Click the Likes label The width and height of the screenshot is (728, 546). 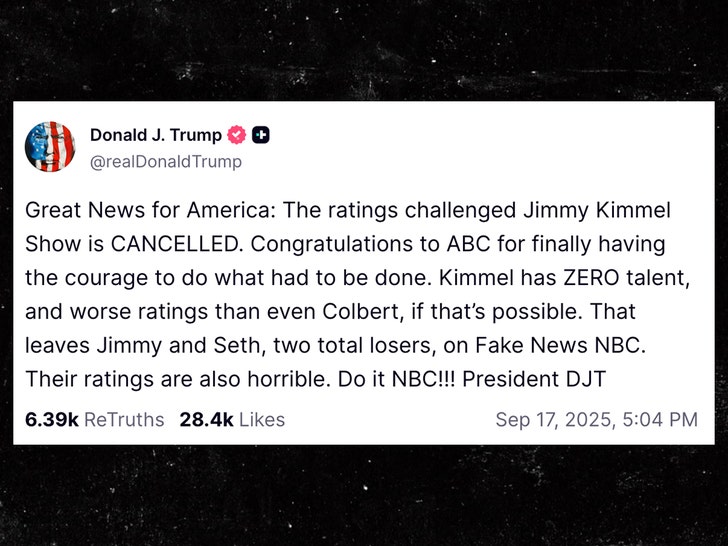[x=261, y=420]
